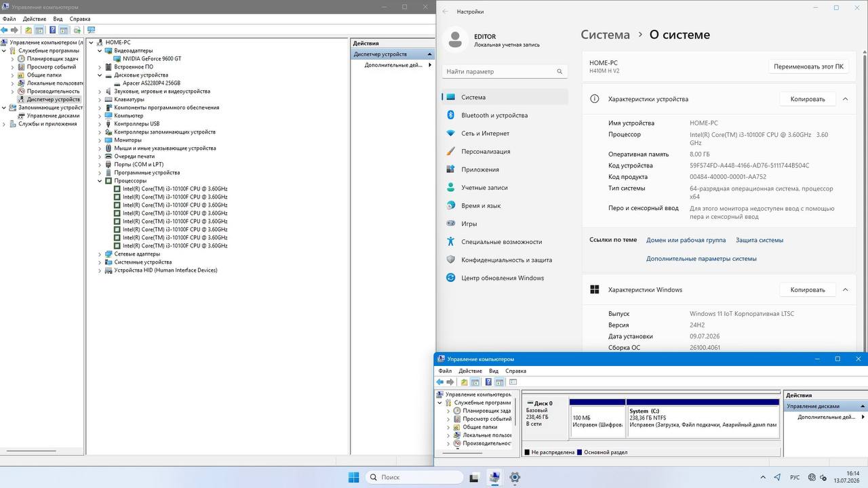Open the Вид menu in Disk Management window

tap(494, 371)
